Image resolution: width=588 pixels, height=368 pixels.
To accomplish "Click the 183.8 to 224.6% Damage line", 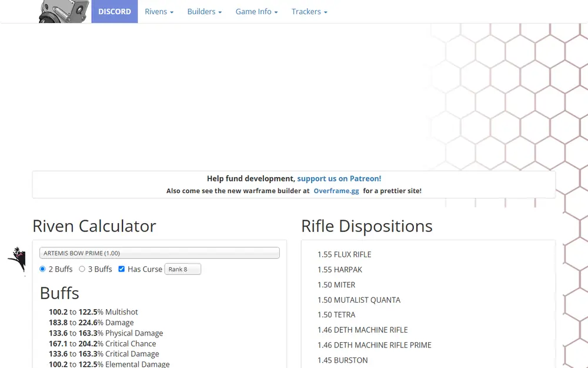I will [x=91, y=323].
